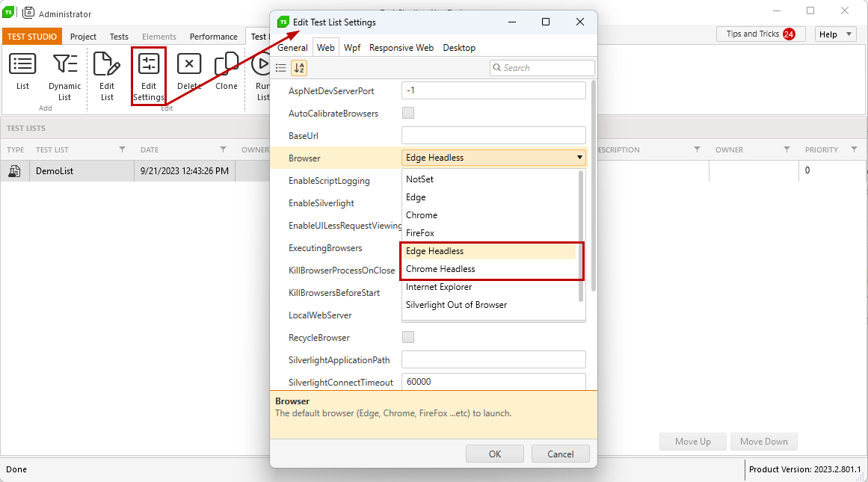The width and height of the screenshot is (868, 482).
Task: Select the LocalWebServer setting label
Action: click(320, 315)
